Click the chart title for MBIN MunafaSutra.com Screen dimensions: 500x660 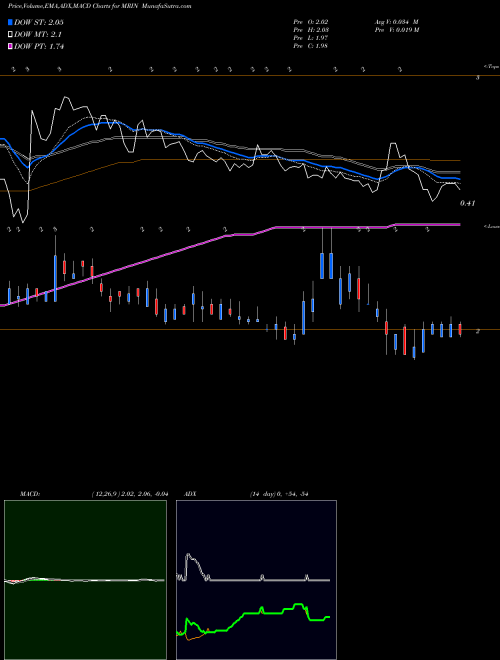100,7
